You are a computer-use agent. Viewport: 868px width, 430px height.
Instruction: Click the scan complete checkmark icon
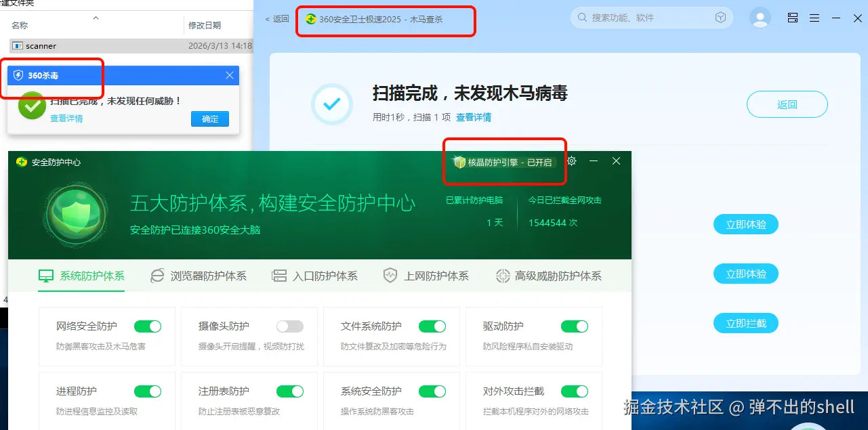tap(332, 104)
